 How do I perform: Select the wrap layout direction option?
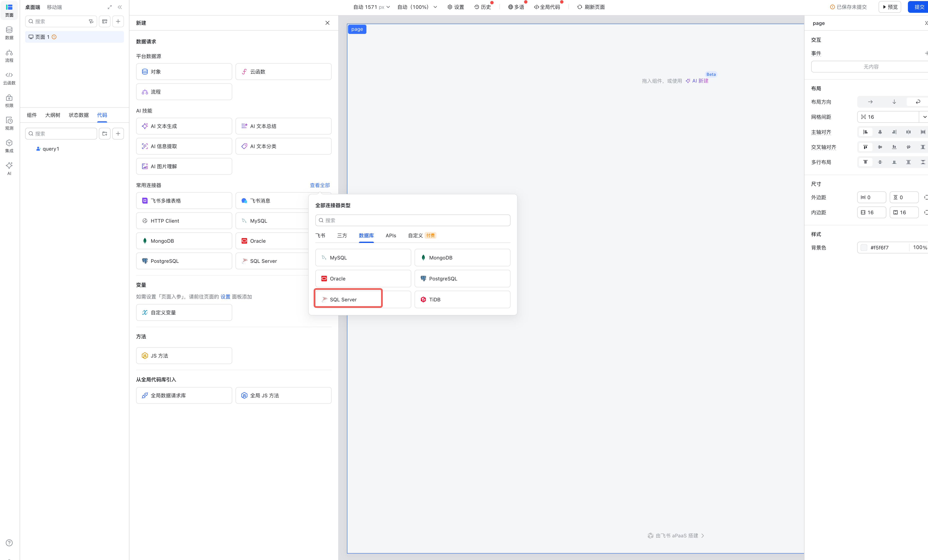[x=918, y=102]
